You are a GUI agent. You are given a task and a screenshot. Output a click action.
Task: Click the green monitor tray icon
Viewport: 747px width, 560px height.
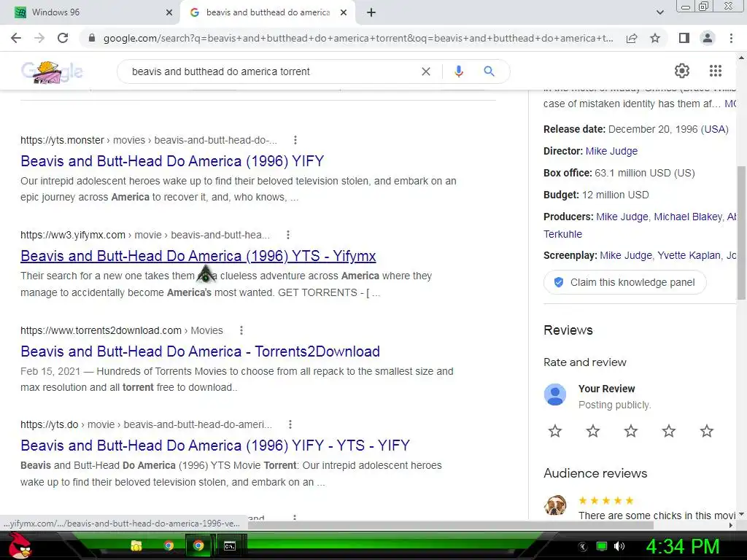(x=602, y=546)
